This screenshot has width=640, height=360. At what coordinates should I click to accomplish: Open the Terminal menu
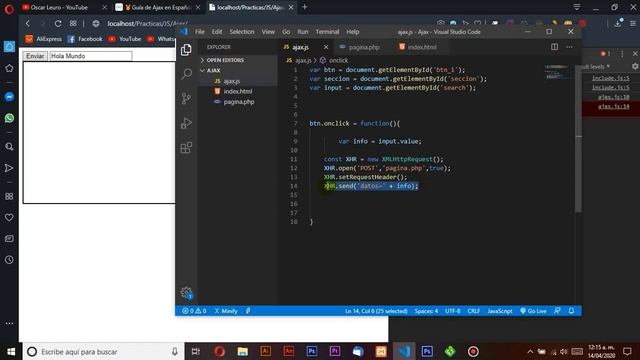coord(327,32)
